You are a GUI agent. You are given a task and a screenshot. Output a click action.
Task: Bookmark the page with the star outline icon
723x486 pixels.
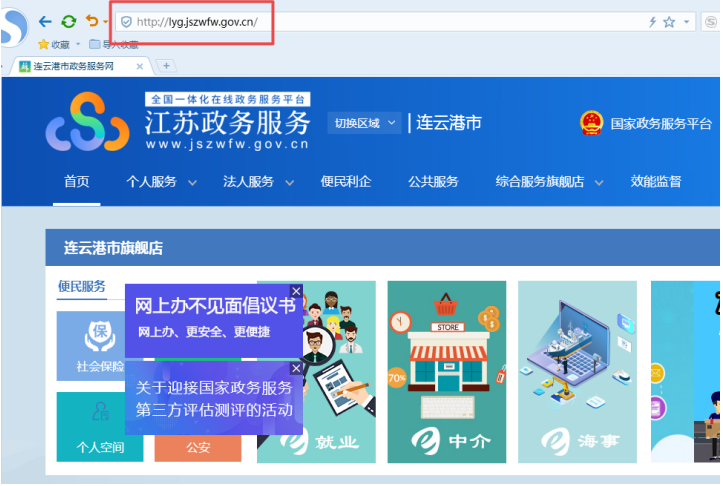pos(669,22)
